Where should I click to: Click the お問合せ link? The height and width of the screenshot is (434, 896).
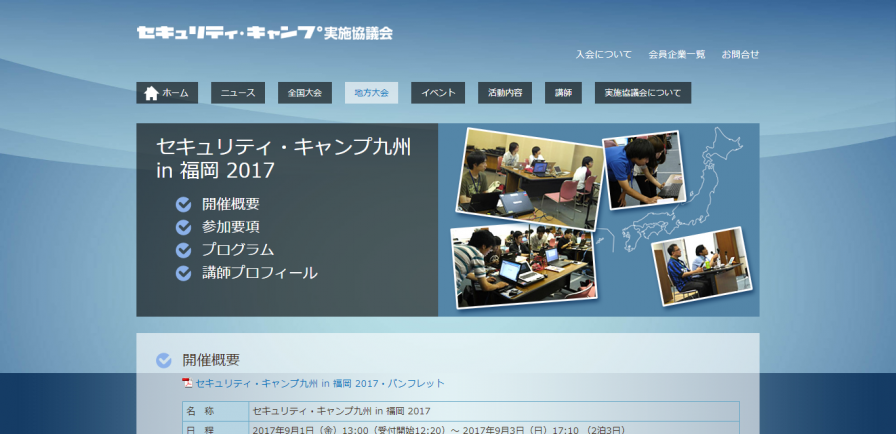pyautogui.click(x=740, y=55)
